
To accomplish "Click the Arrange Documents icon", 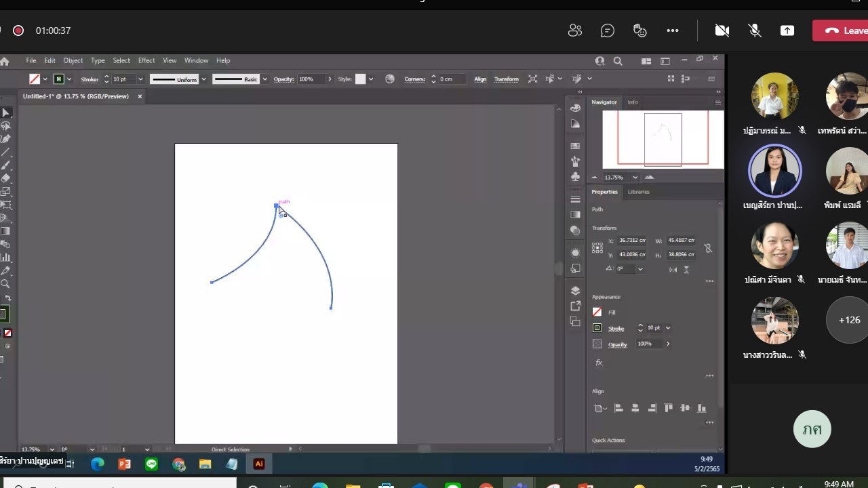I will [x=646, y=61].
